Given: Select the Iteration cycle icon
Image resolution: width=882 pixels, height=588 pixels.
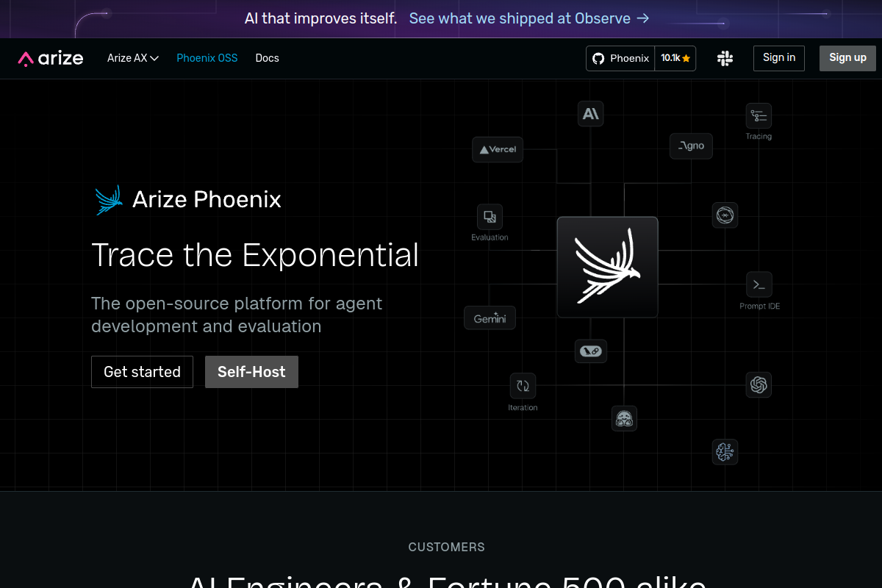Looking at the screenshot, I should [x=523, y=386].
